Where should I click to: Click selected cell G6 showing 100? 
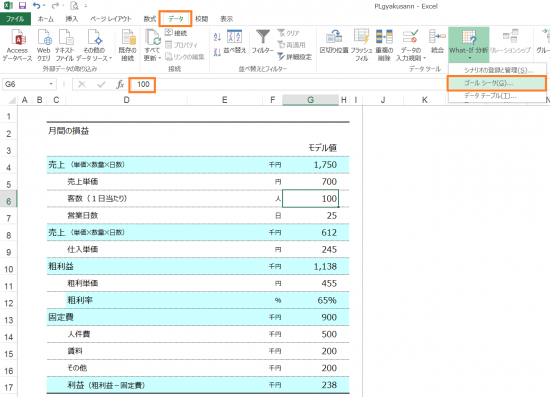310,198
